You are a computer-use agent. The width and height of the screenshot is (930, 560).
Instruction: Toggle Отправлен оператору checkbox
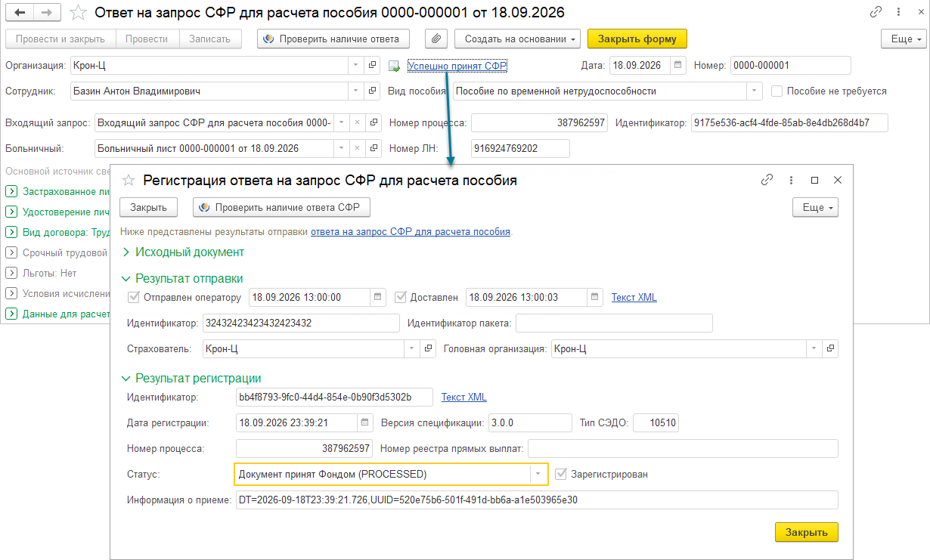[135, 297]
